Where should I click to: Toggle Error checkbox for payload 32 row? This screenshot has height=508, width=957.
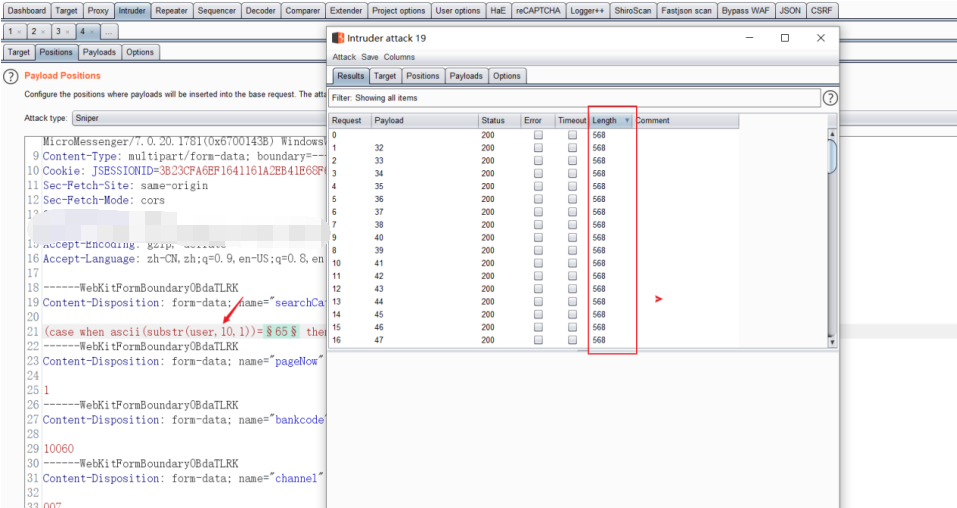[x=538, y=148]
